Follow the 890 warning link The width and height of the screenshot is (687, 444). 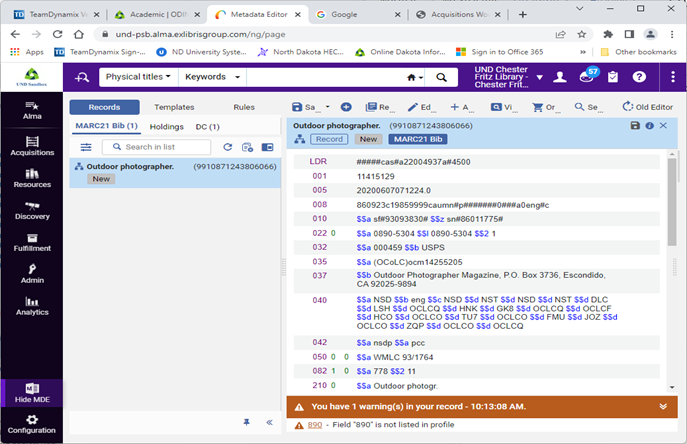coord(315,425)
